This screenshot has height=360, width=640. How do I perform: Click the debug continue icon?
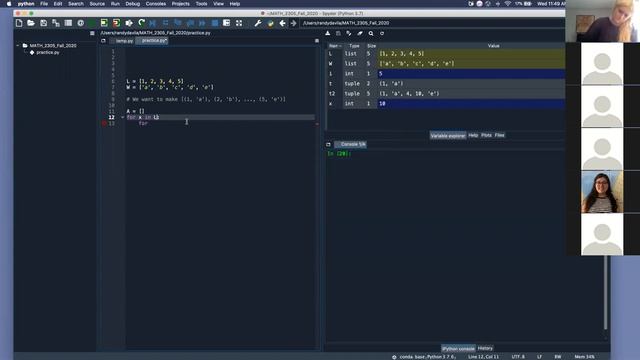click(202, 23)
